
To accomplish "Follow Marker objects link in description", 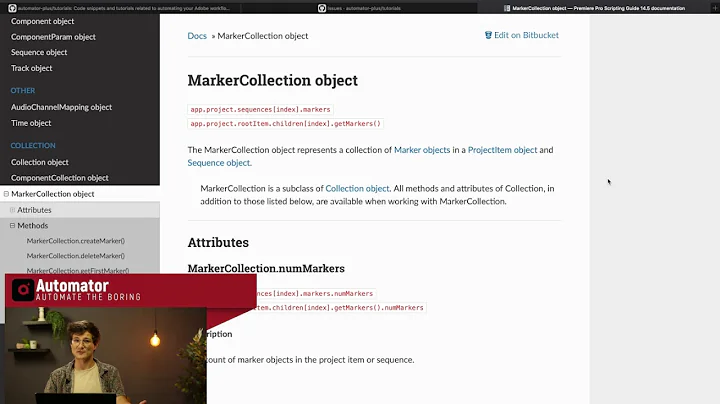I will pyautogui.click(x=422, y=150).
